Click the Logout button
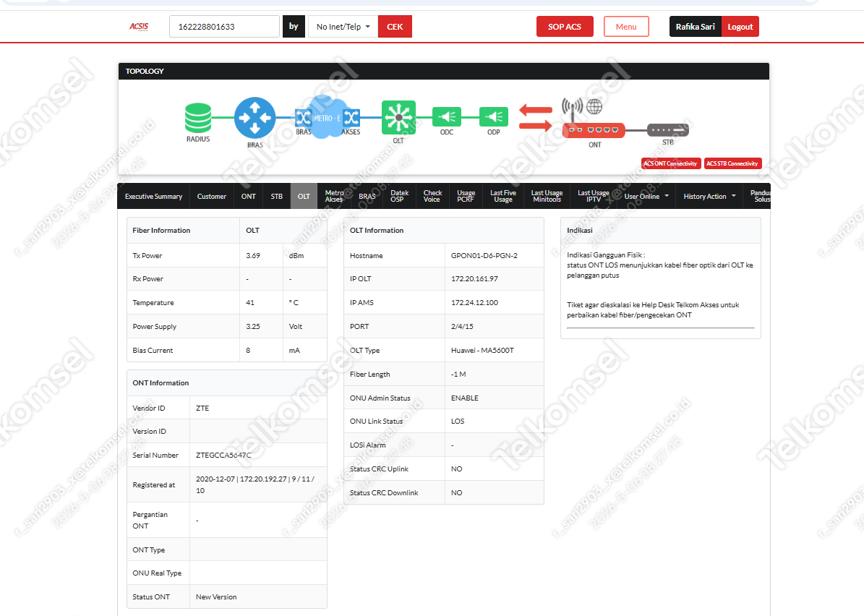 coord(740,27)
